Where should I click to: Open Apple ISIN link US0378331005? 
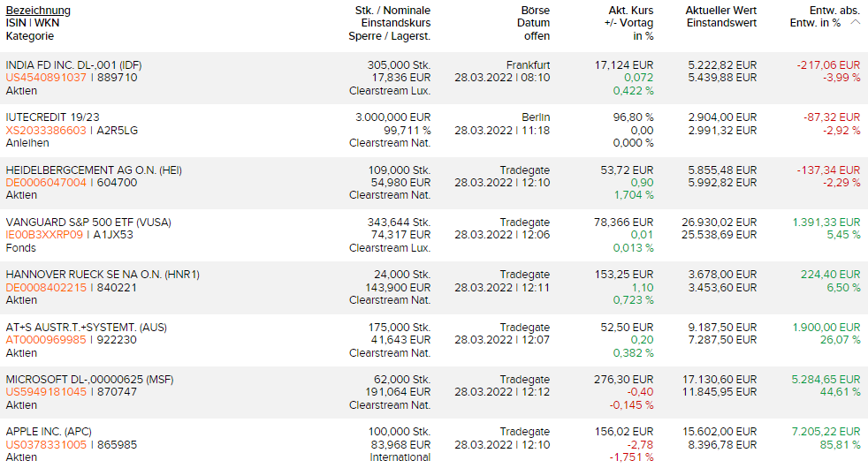46,445
